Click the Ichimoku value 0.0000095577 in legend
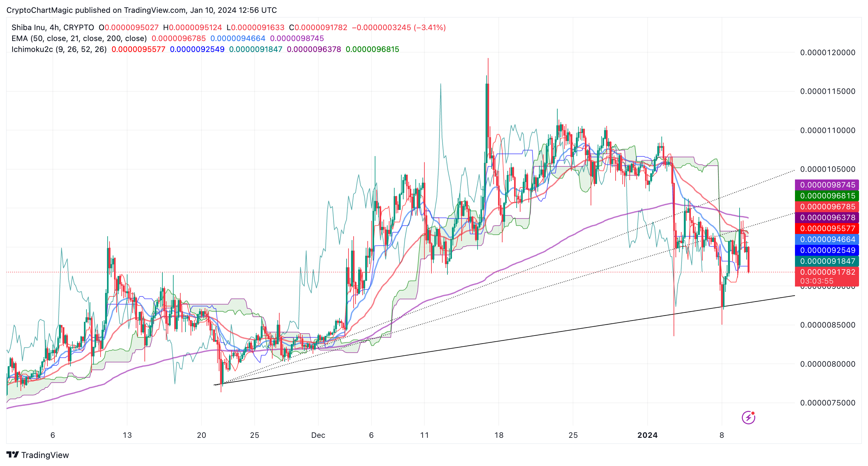This screenshot has height=466, width=868. click(x=138, y=49)
